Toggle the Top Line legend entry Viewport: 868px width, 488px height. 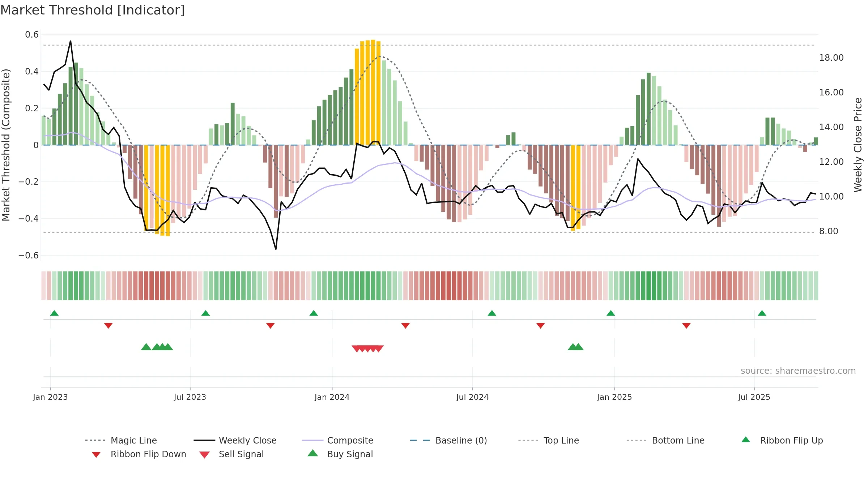(548, 440)
